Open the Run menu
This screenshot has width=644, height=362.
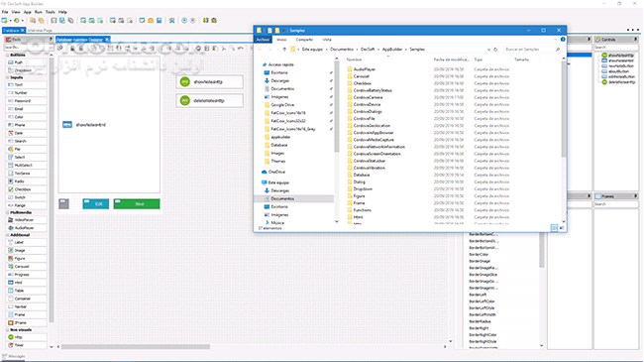[39, 12]
